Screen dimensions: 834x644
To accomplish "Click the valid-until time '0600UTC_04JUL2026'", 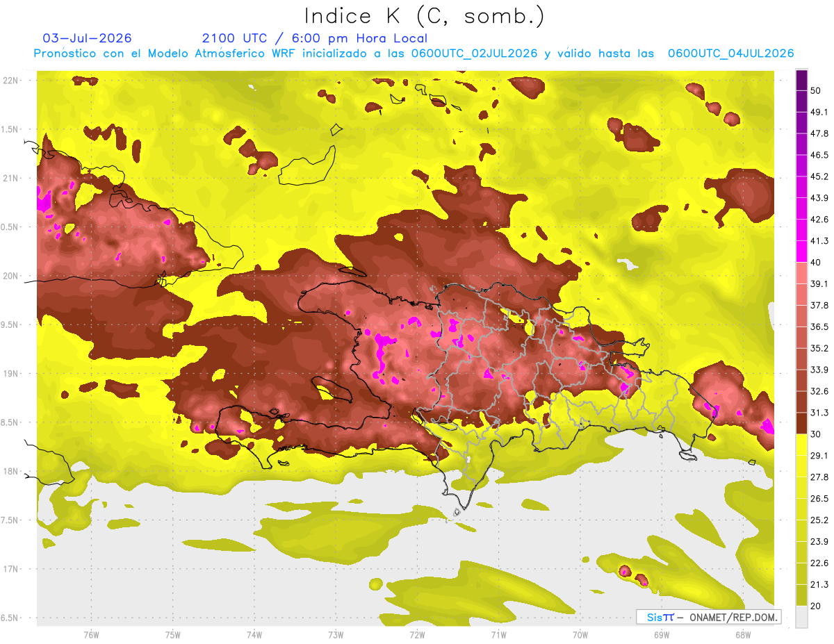I will click(x=730, y=53).
